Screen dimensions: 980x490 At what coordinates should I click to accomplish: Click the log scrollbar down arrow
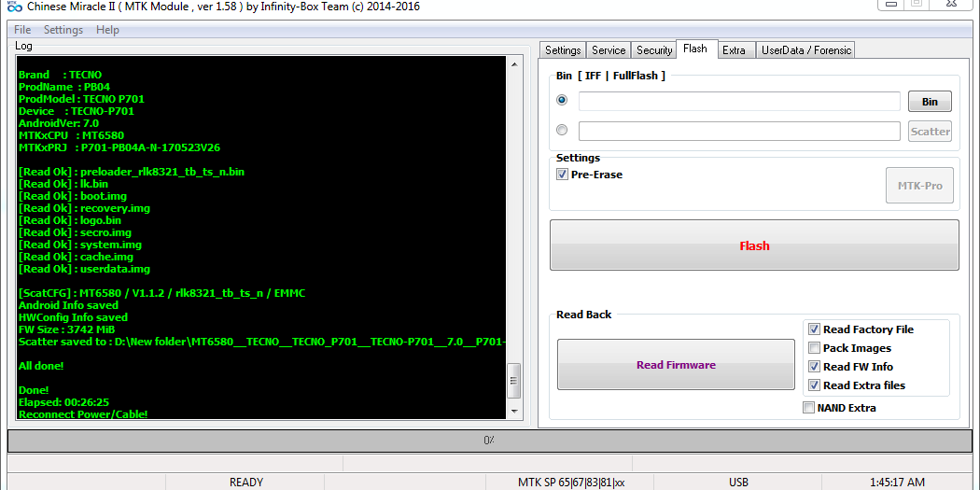pyautogui.click(x=514, y=412)
